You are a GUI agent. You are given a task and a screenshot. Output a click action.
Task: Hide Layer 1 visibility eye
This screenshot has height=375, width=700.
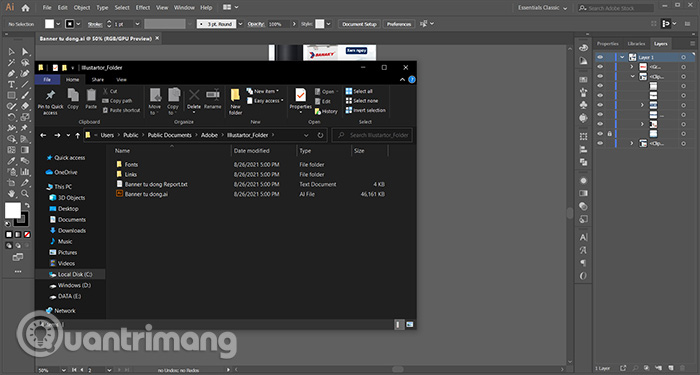[x=600, y=57]
